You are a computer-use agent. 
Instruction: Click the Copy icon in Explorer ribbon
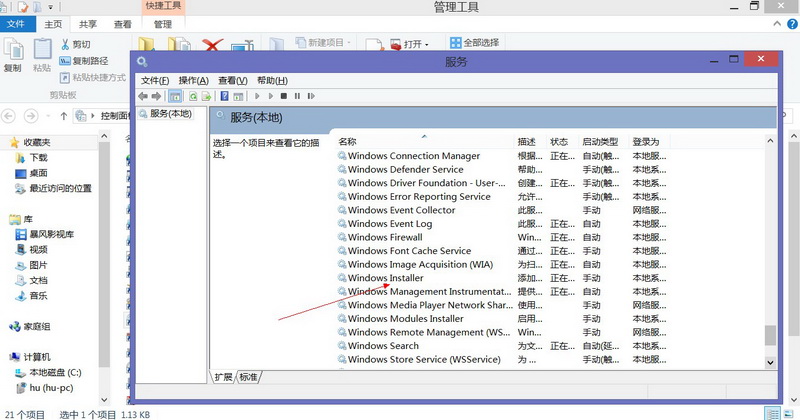(x=13, y=50)
